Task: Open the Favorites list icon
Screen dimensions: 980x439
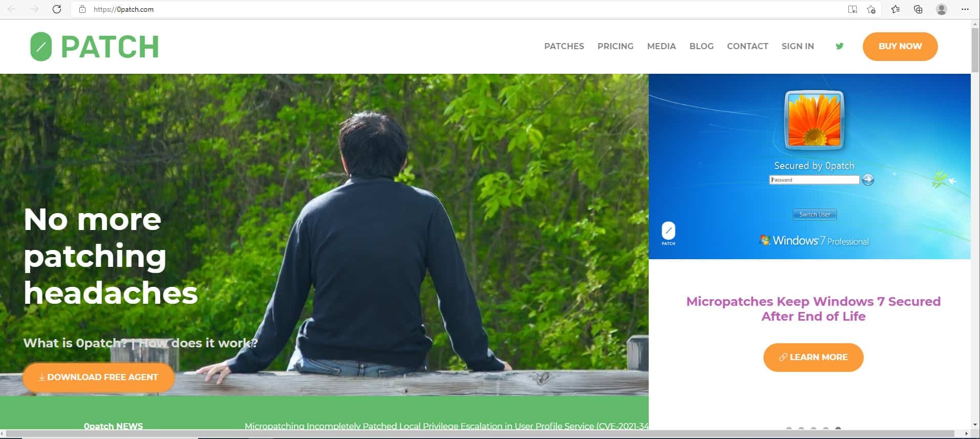Action: (x=896, y=9)
